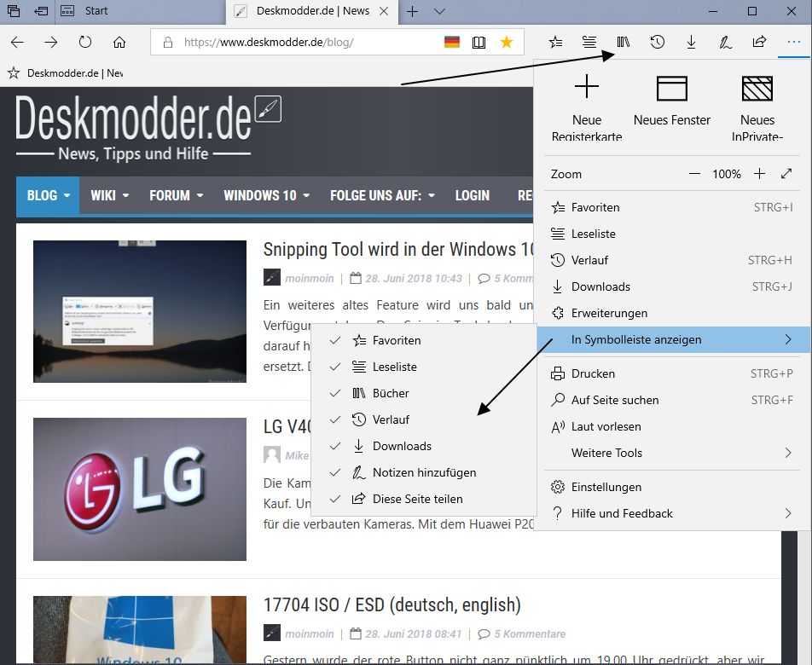
Task: Click the Downloads arrow icon in toolbar
Action: click(x=691, y=42)
